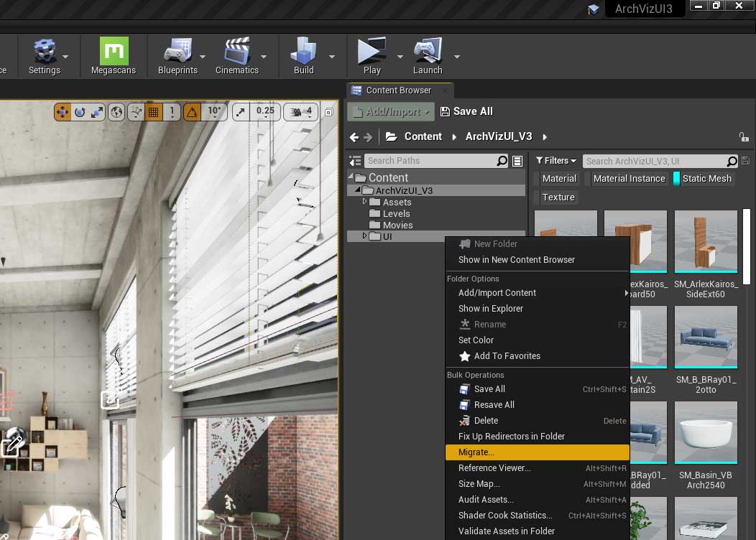Choose Migrate from the context menu
Image resolution: width=756 pixels, height=540 pixels.
coord(537,452)
